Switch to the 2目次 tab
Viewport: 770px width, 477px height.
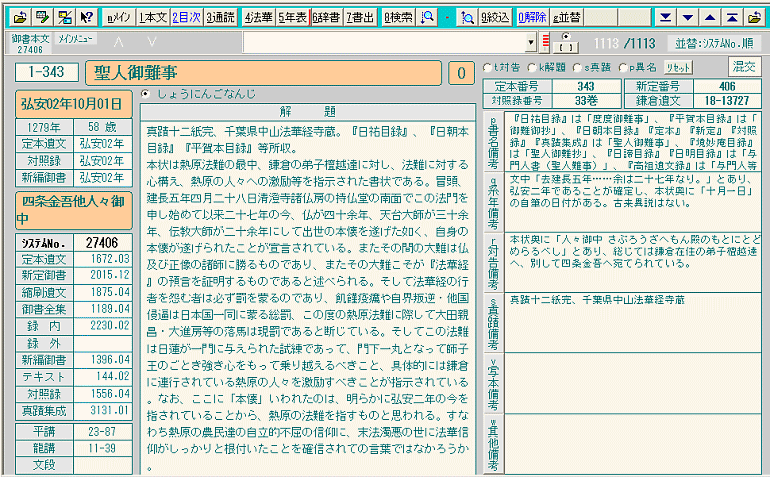186,17
